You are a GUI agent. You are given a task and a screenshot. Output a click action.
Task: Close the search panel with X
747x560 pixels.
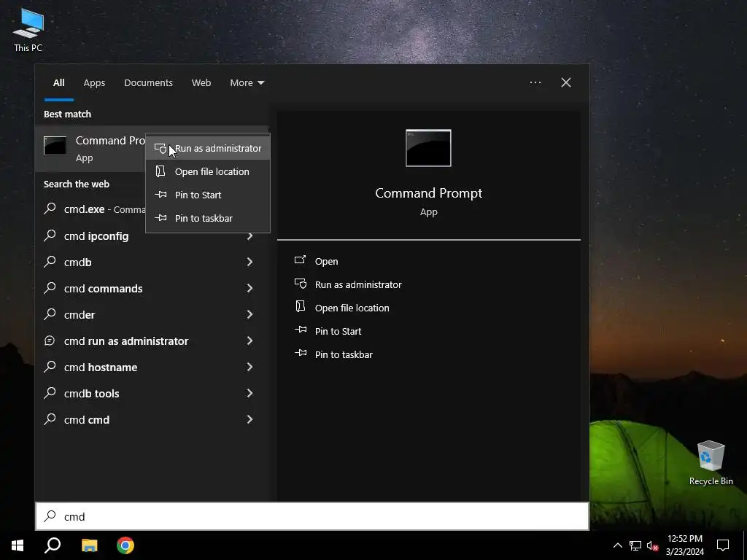click(566, 82)
